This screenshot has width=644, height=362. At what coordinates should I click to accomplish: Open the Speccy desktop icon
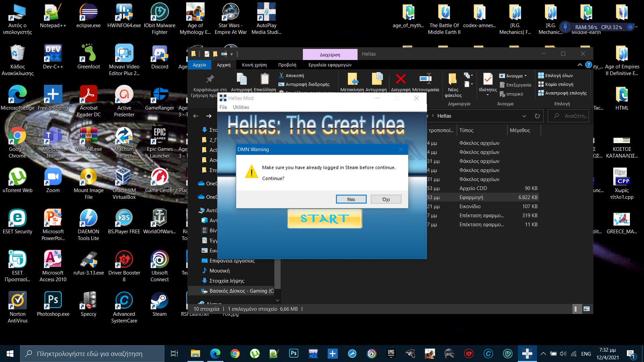tap(89, 304)
